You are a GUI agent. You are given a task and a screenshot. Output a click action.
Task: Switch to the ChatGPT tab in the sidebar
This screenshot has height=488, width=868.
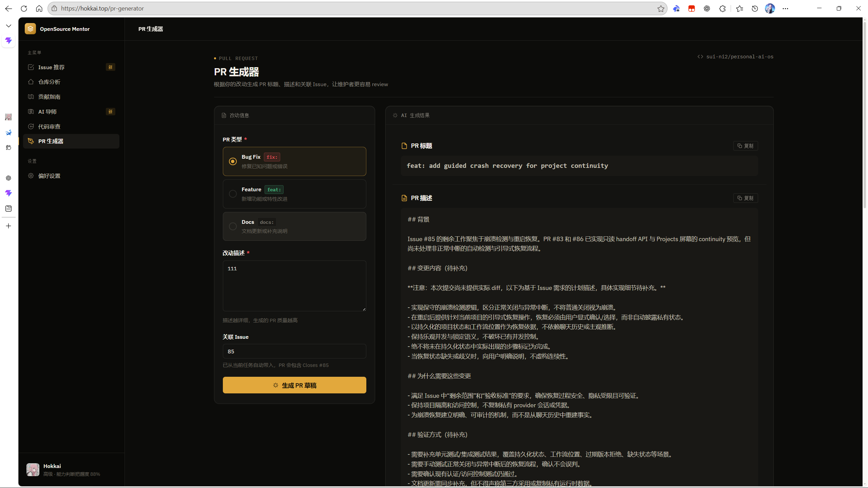pyautogui.click(x=8, y=178)
